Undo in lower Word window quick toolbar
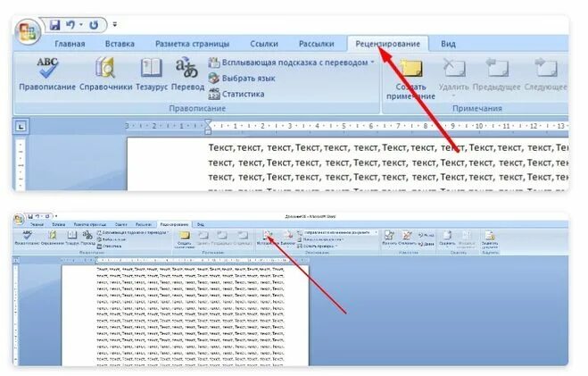Viewport: 588px width, 376px height. coord(37,216)
